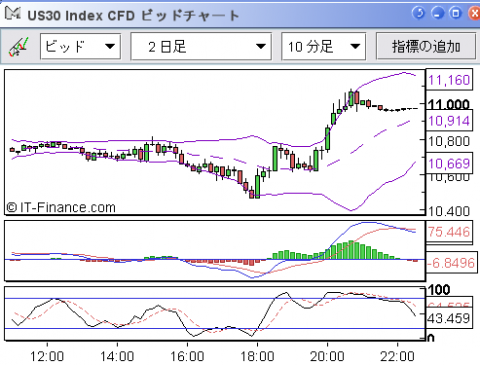Click the 43.459 stochastic value label
Viewport: 480px width, 365px height.
(449, 318)
